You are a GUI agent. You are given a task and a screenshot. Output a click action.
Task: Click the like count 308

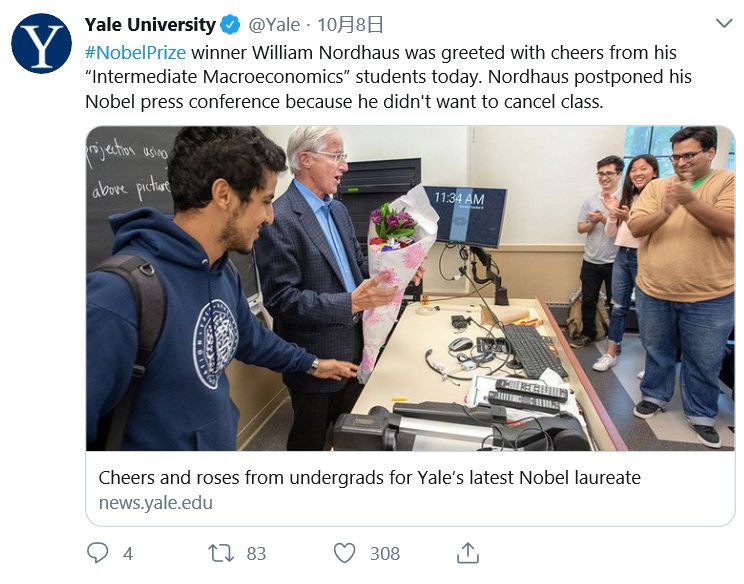pos(384,554)
